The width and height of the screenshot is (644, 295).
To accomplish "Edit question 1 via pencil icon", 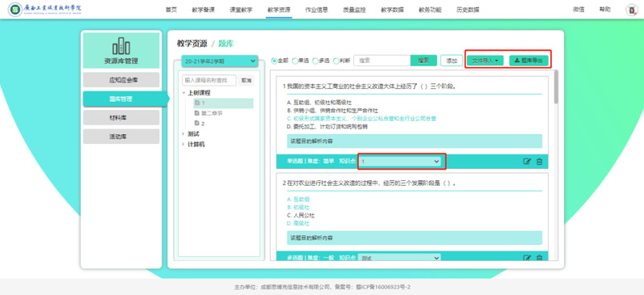I will [527, 162].
